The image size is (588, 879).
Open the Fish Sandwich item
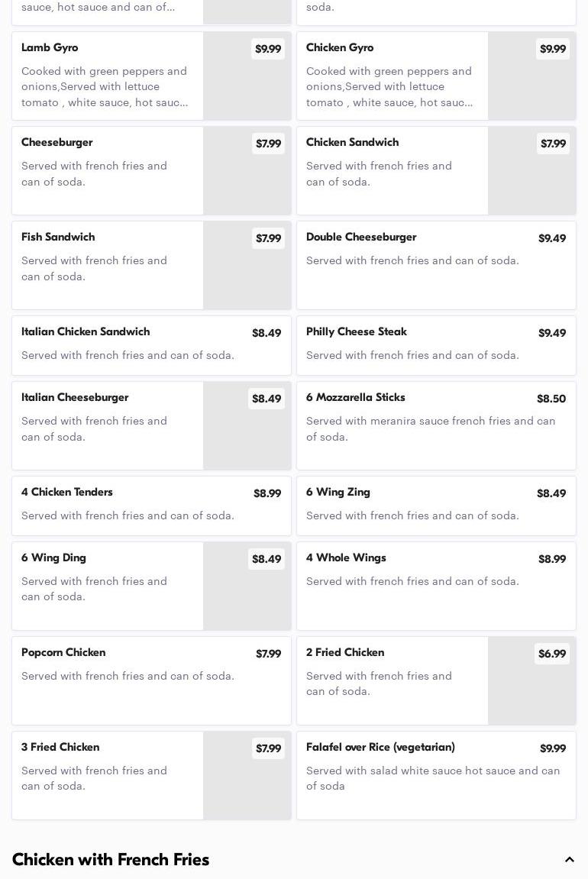(107, 265)
